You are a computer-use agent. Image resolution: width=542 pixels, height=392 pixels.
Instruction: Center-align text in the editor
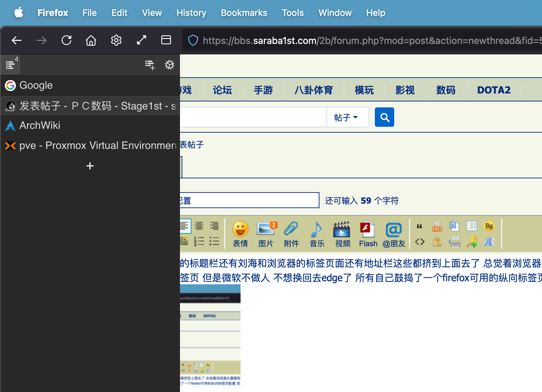point(199,226)
